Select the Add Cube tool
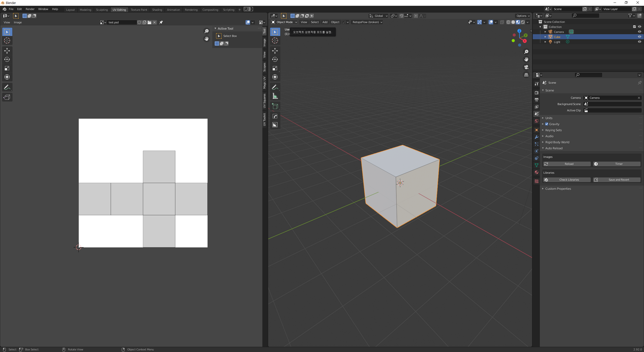Screen dimensions: 644x352 coord(275,106)
